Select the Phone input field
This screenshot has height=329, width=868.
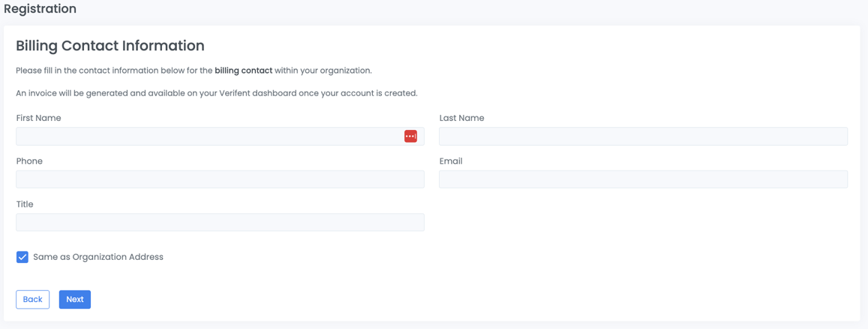[x=220, y=180]
